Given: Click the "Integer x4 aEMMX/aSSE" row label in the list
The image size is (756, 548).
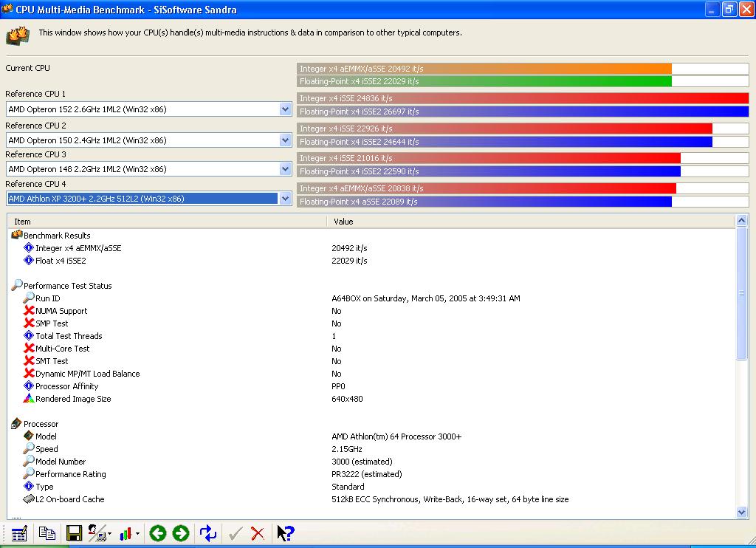Looking at the screenshot, I should pyautogui.click(x=78, y=248).
